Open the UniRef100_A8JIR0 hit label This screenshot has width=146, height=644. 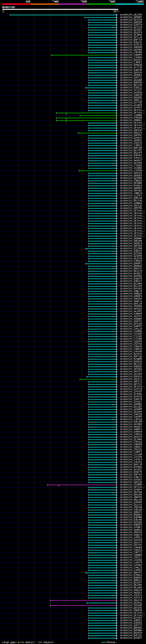131,15
